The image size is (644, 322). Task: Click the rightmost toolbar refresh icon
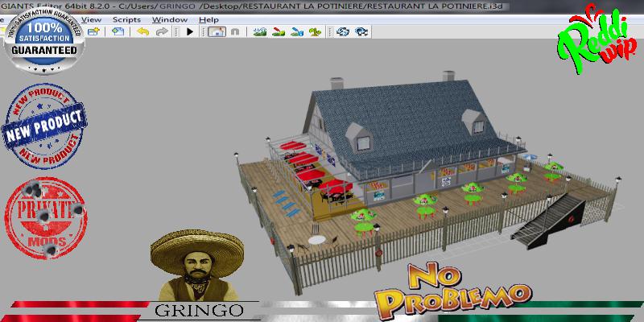click(361, 32)
